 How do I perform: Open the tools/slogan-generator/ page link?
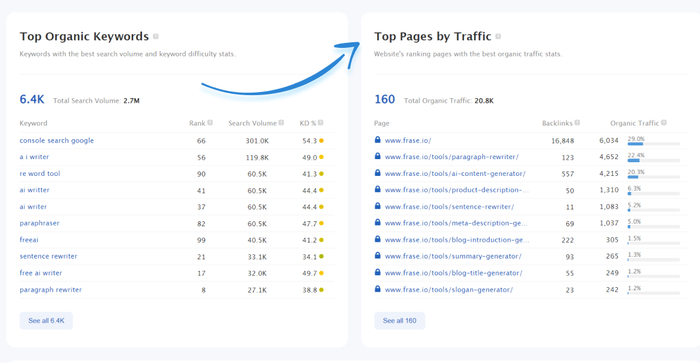[449, 290]
